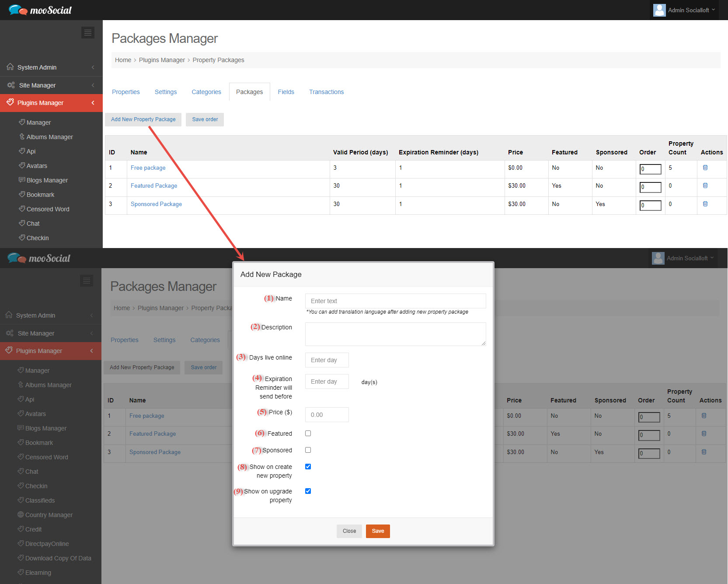This screenshot has height=584, width=728.
Task: Click the Save button in Add New Package dialog
Action: point(378,531)
